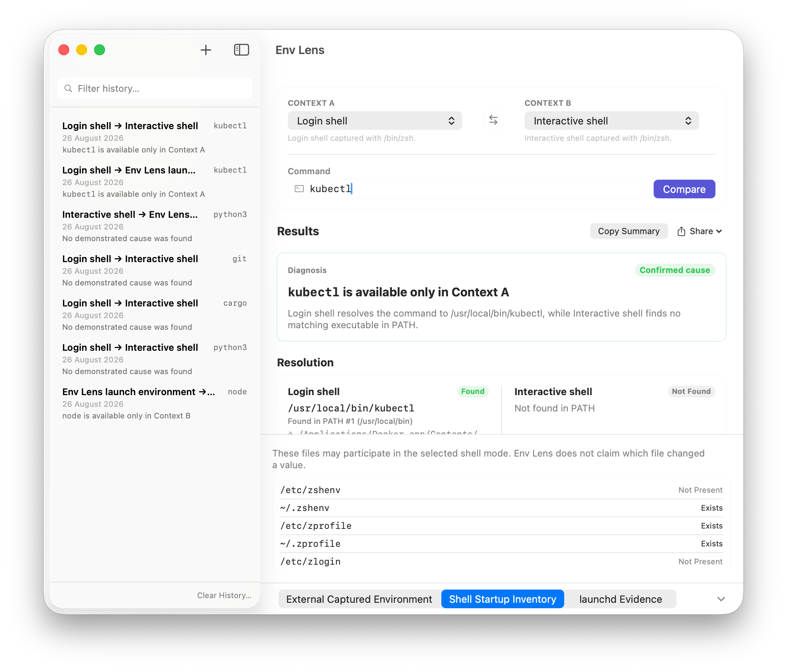
Task: Click Clear History… link
Action: pyautogui.click(x=224, y=595)
